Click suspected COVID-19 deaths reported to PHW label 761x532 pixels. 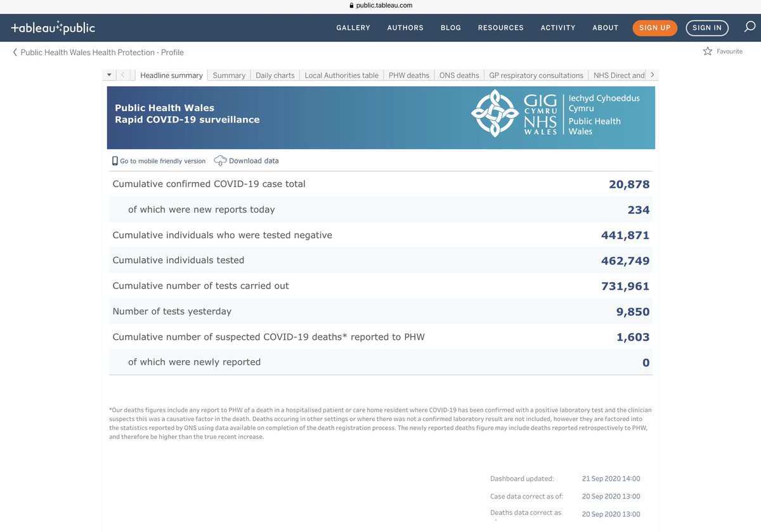pyautogui.click(x=268, y=337)
